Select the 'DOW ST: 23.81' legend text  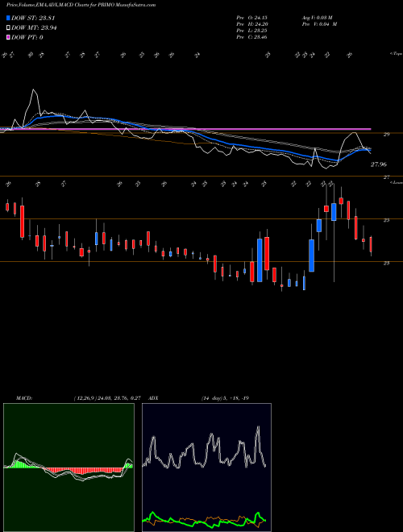(33, 18)
